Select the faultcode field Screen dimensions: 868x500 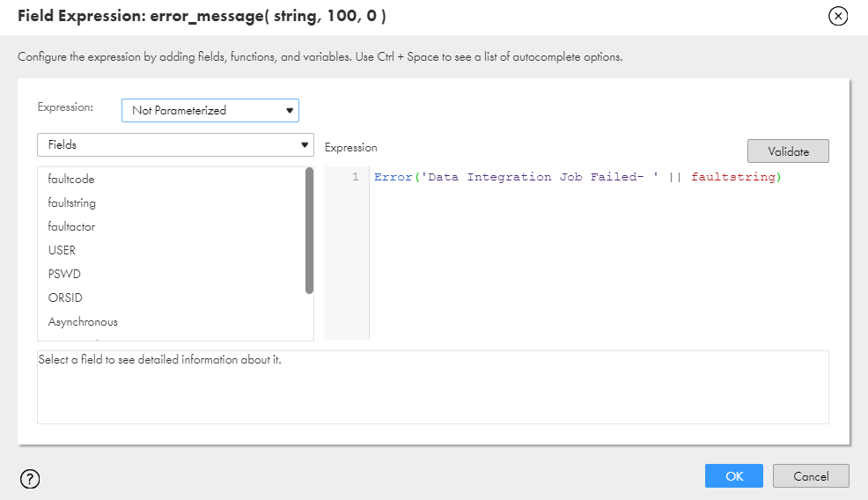click(x=71, y=179)
